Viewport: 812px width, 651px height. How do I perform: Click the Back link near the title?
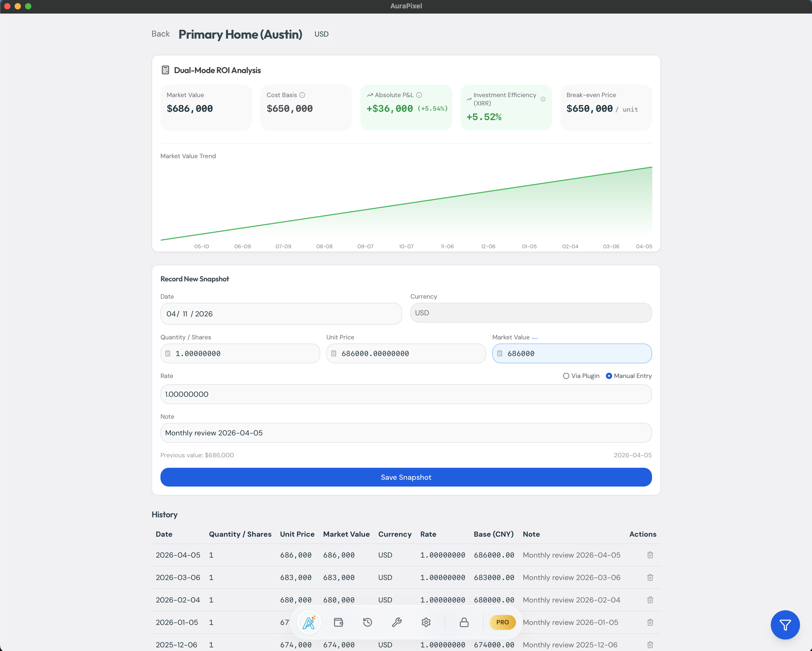coord(160,34)
